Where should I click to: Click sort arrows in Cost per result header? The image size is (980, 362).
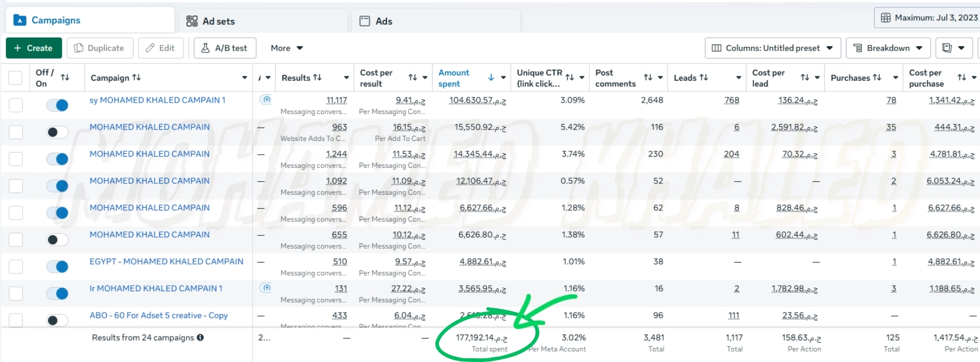tap(413, 77)
